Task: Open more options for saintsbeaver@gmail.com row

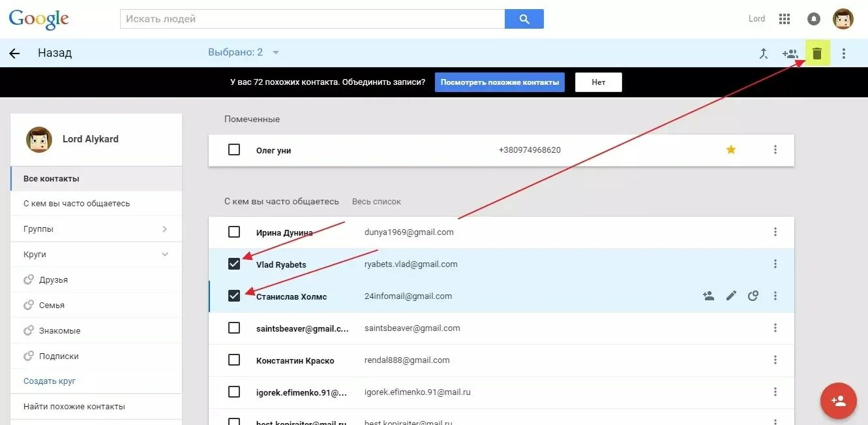Action: pyautogui.click(x=775, y=328)
